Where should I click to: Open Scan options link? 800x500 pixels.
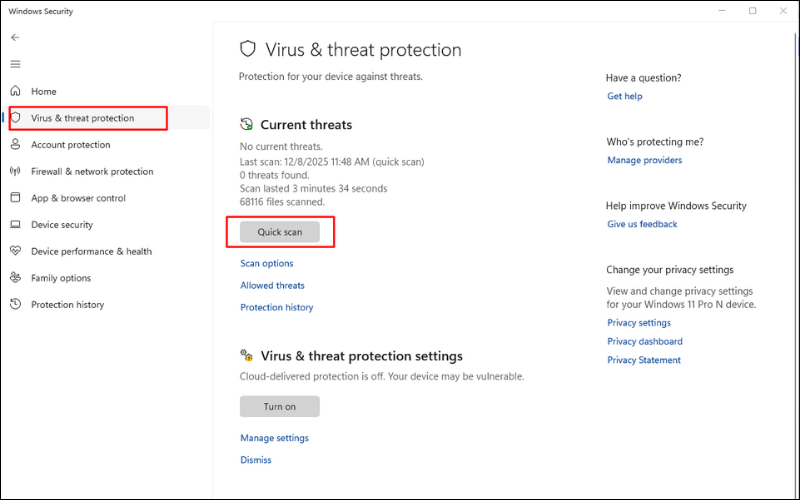coord(267,264)
